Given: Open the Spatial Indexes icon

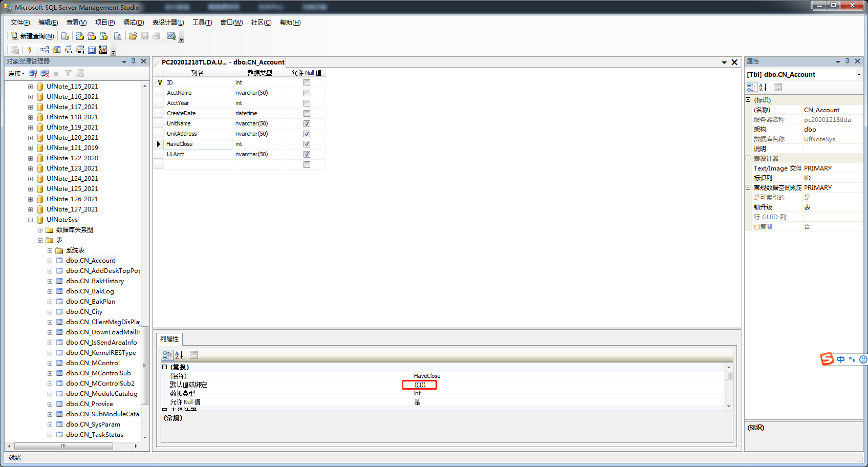Looking at the screenshot, I should point(103,50).
